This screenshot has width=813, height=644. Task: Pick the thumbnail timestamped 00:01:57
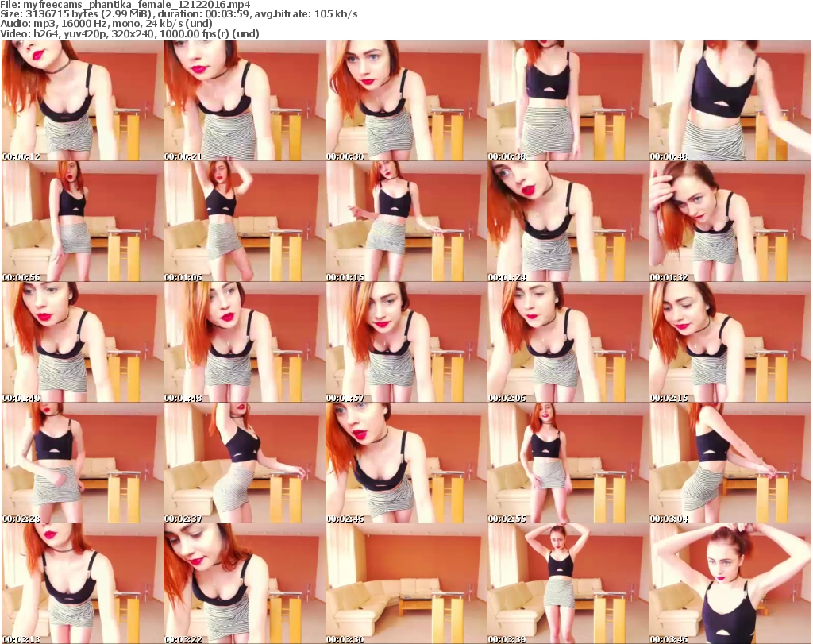[406, 342]
